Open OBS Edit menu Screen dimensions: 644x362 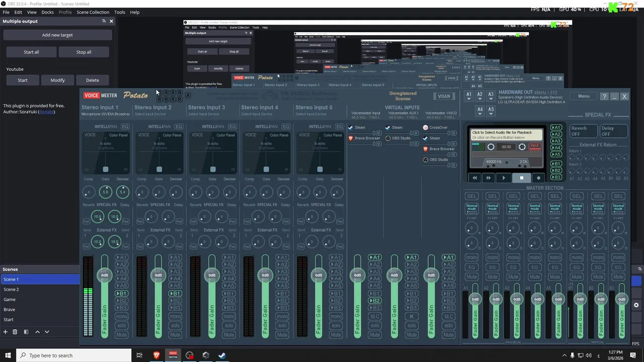(x=18, y=12)
